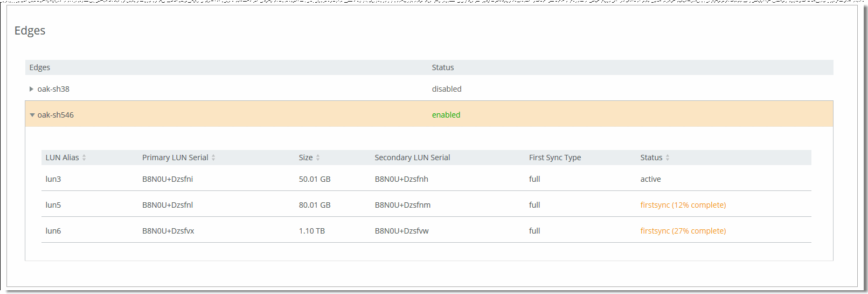Click firstsync (27% complete) status
Viewport: 868px width, 294px height.
683,231
